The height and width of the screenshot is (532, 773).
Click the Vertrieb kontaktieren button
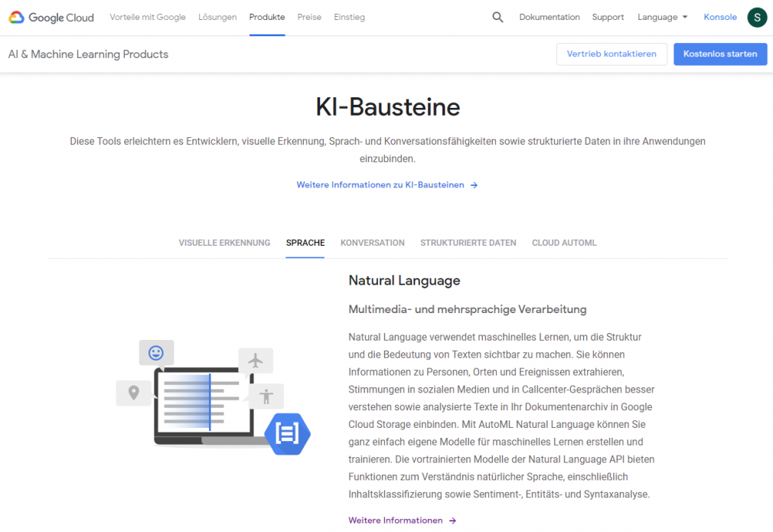(612, 54)
